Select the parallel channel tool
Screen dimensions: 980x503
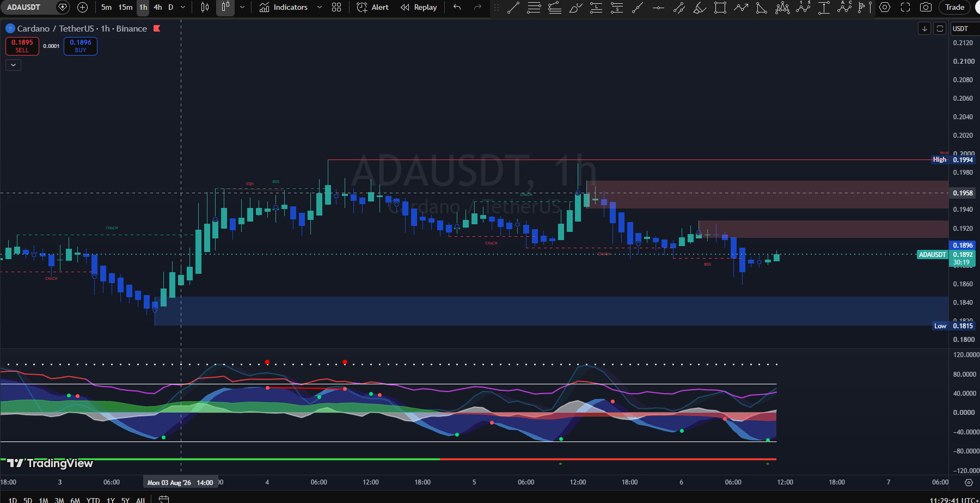(679, 7)
